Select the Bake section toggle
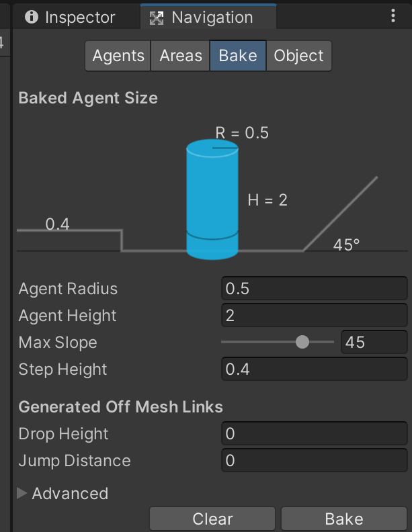 238,56
